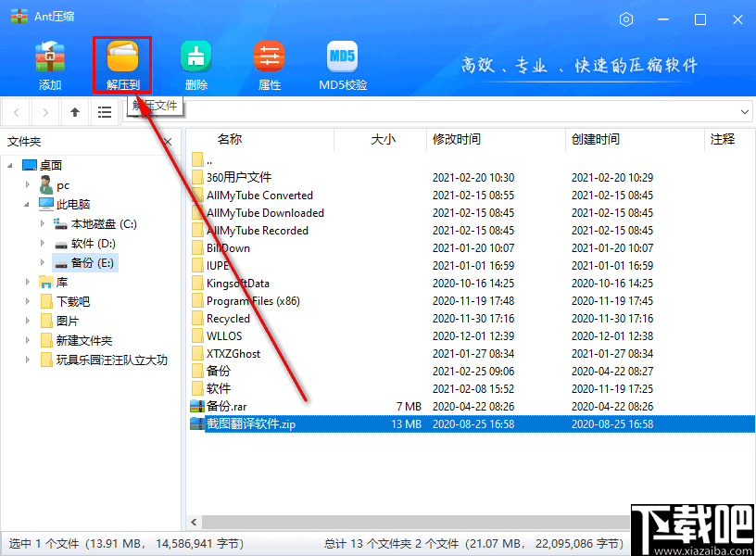Expand the 软件 (D:) drive node
The height and width of the screenshot is (556, 756).
pyautogui.click(x=43, y=243)
